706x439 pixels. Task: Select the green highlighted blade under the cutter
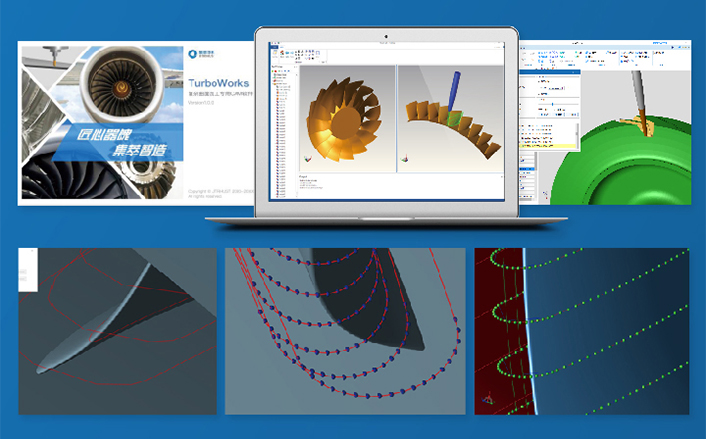tap(453, 118)
